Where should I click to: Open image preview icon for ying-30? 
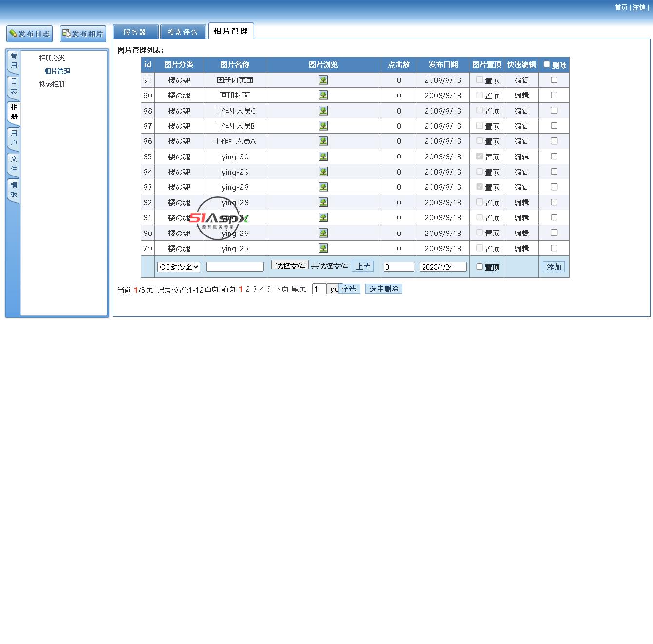[x=323, y=156]
